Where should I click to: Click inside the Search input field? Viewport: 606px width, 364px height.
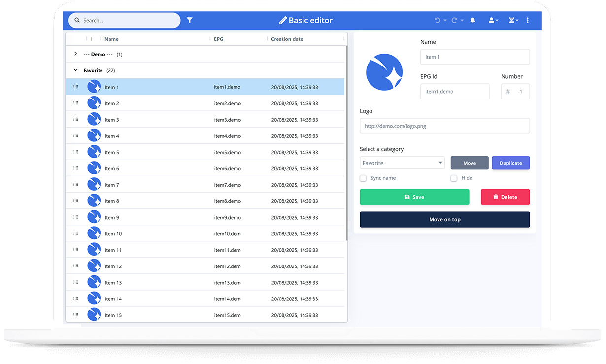coord(126,20)
